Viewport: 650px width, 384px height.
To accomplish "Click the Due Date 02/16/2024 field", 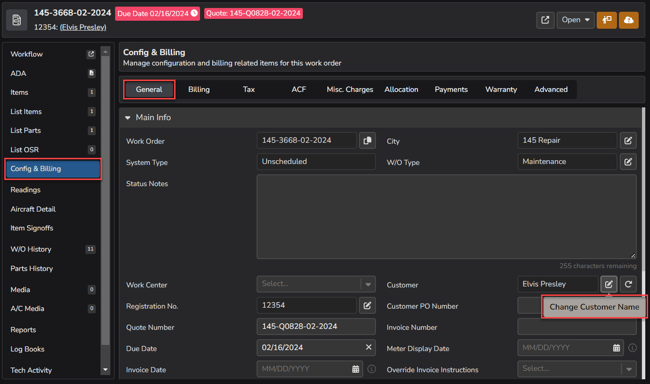I will coord(316,348).
